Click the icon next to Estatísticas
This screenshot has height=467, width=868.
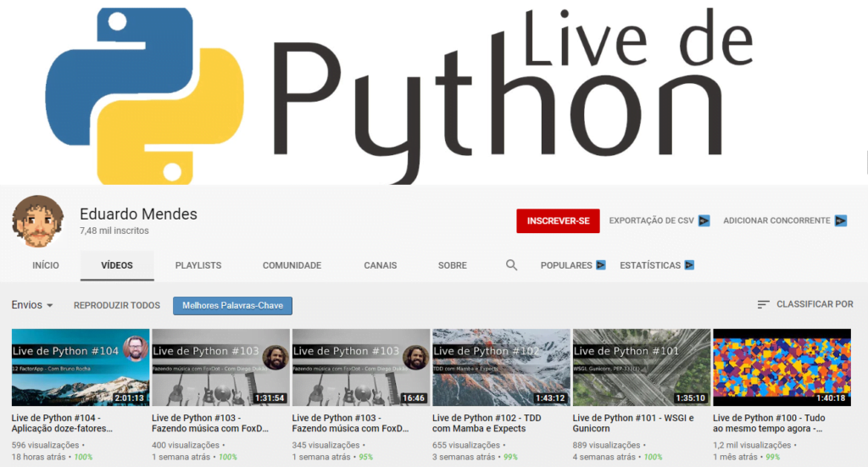689,265
